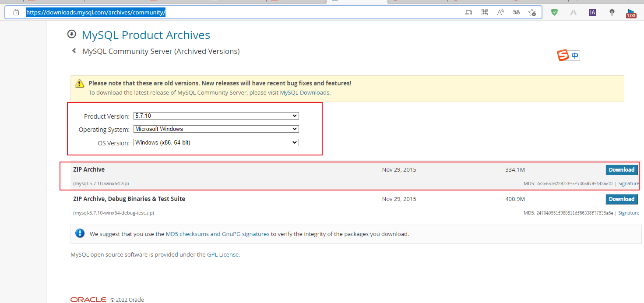Image resolution: width=644 pixels, height=303 pixels.
Task: Follow the MySQL Downloads link
Action: pos(305,93)
